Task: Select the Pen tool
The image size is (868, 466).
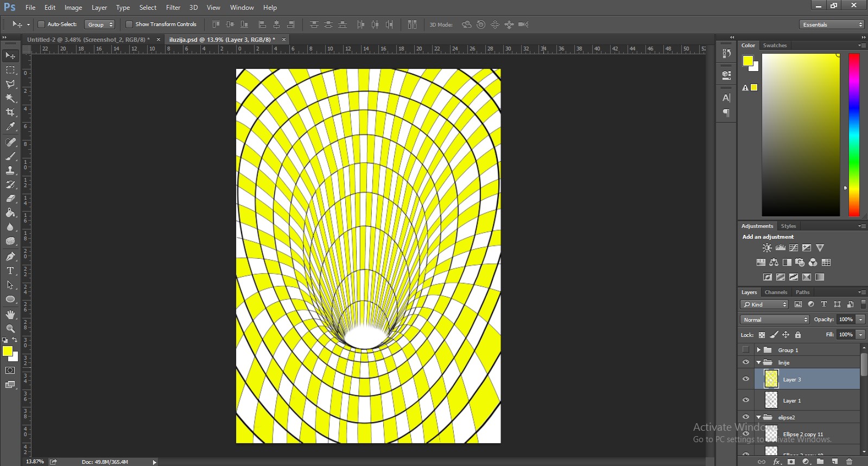Action: coord(10,257)
